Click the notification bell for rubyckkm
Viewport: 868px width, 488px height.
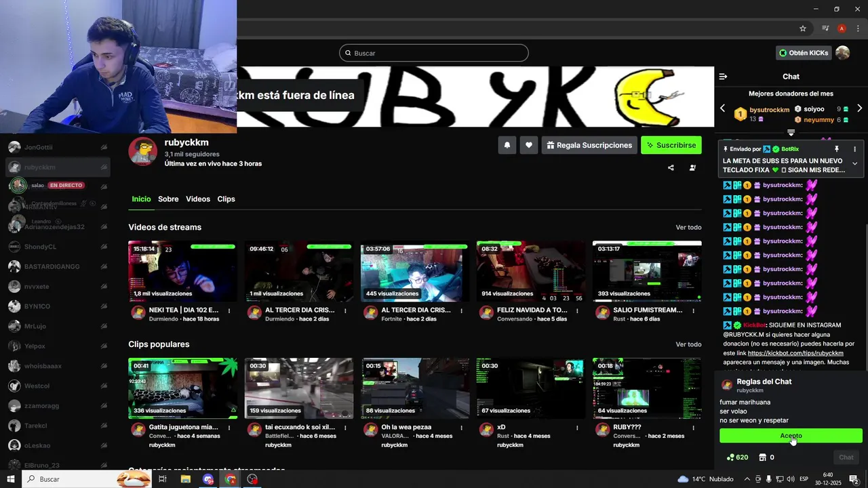coord(507,145)
